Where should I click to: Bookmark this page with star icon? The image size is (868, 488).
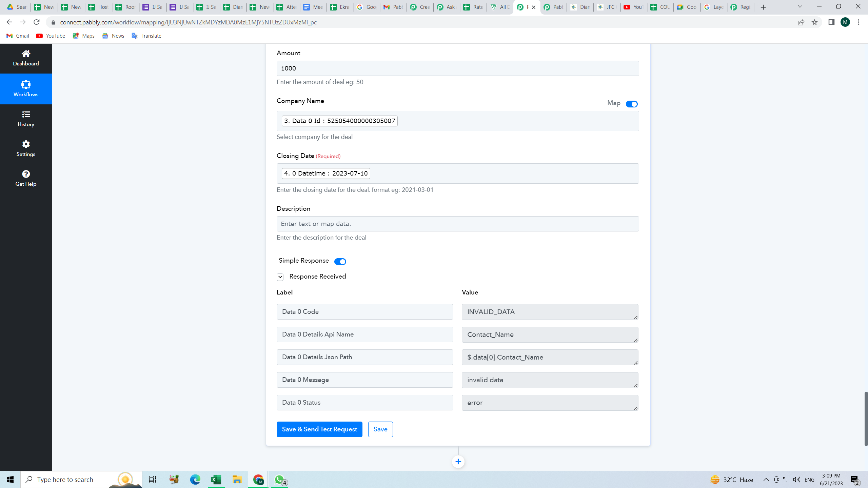[x=814, y=22]
